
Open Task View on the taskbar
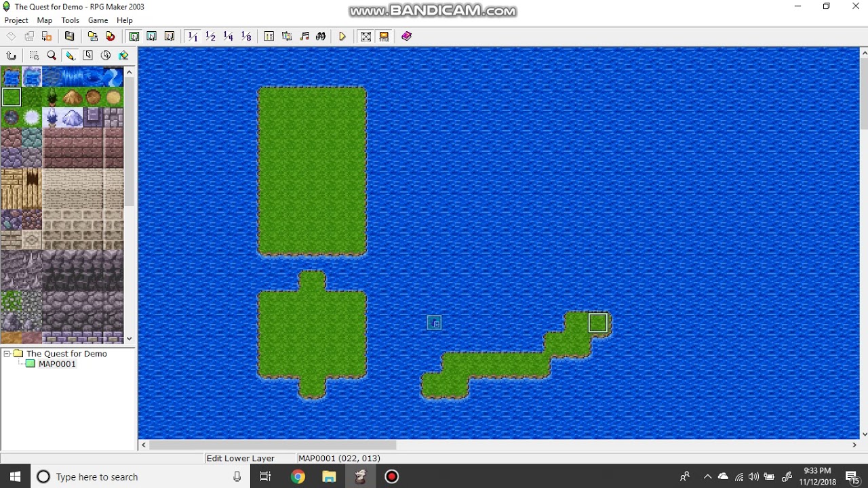click(265, 476)
